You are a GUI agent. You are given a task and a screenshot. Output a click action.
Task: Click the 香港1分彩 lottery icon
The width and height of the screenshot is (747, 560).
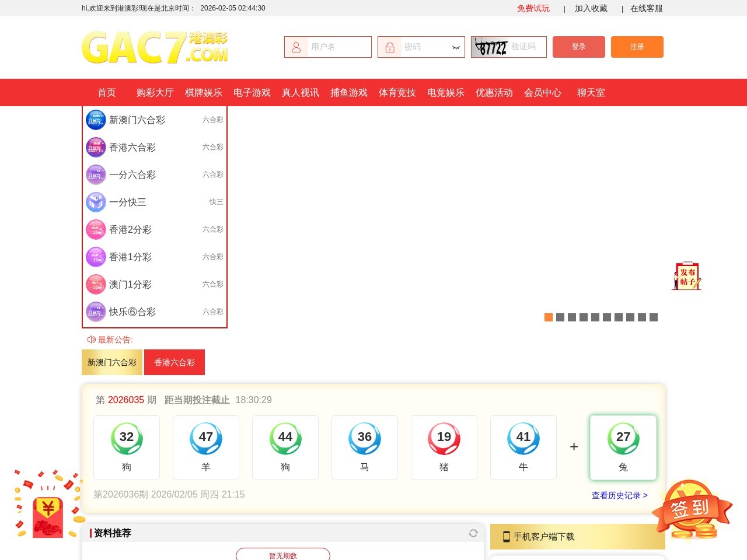click(x=96, y=257)
